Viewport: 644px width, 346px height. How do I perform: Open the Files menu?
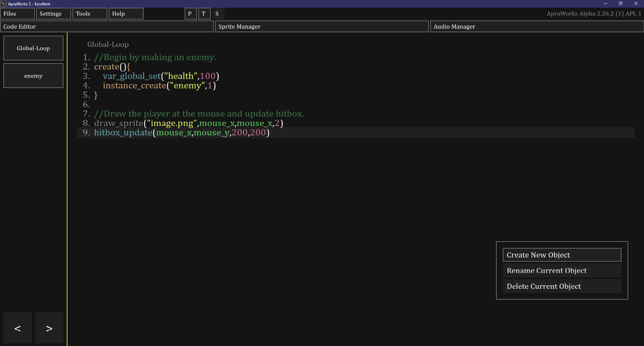coord(17,14)
